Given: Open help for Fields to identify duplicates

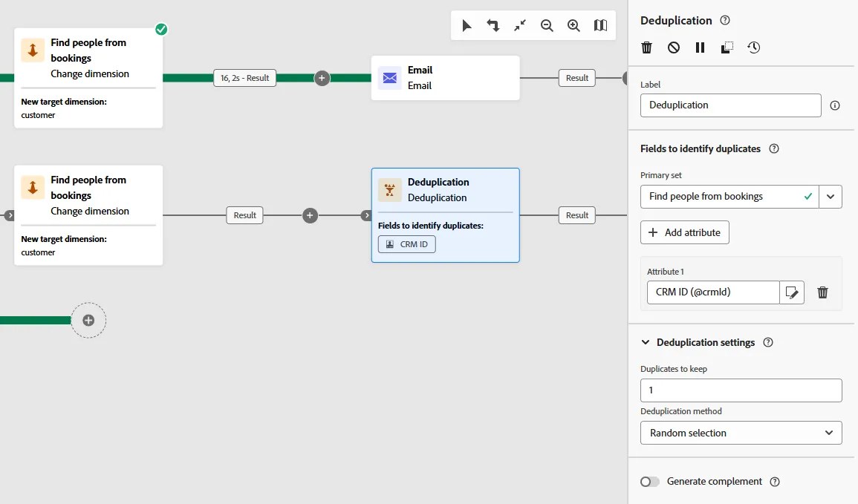Looking at the screenshot, I should click(x=774, y=148).
